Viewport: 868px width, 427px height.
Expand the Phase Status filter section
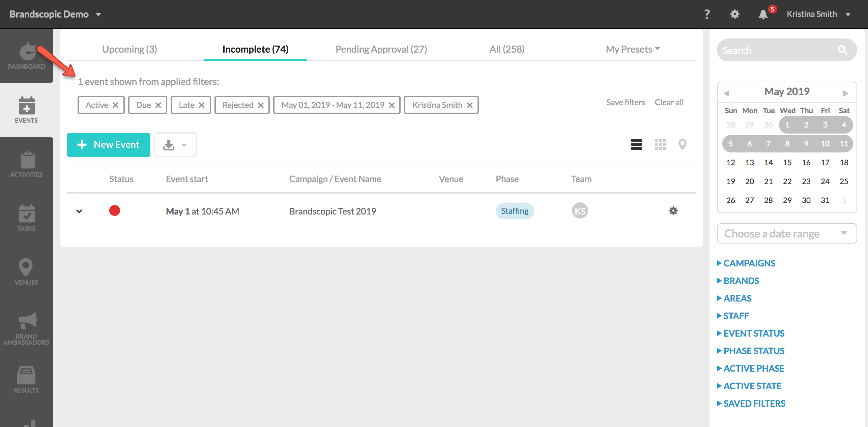[751, 351]
